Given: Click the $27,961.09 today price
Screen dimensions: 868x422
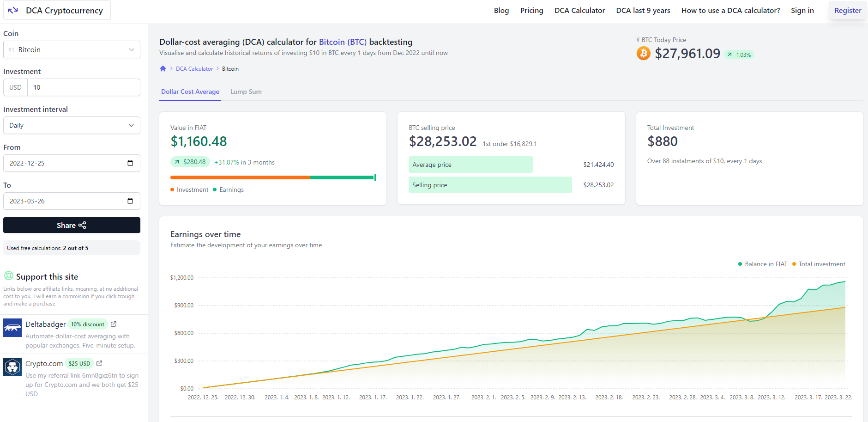Looking at the screenshot, I should point(687,54).
